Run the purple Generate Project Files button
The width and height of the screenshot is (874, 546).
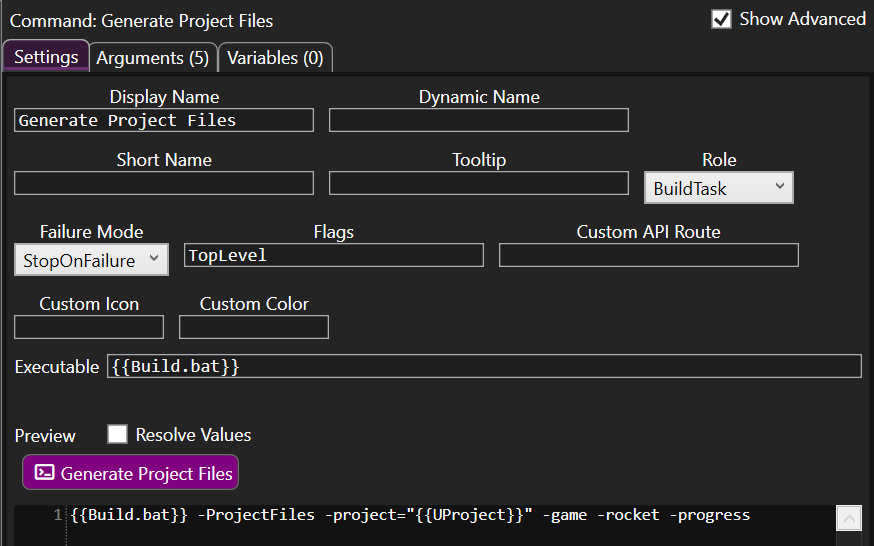(130, 472)
